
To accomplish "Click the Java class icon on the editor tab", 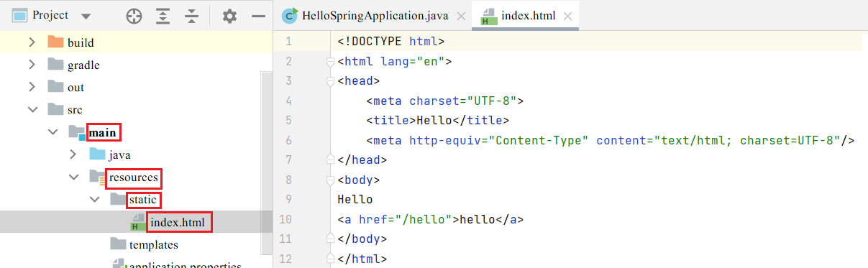I will click(290, 16).
